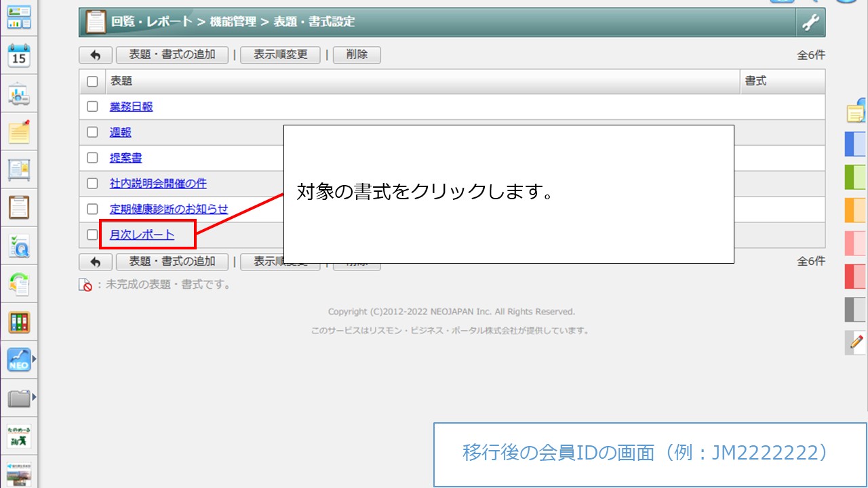Toggle the select-all checkbox in table header
The image size is (868, 488).
coord(92,81)
